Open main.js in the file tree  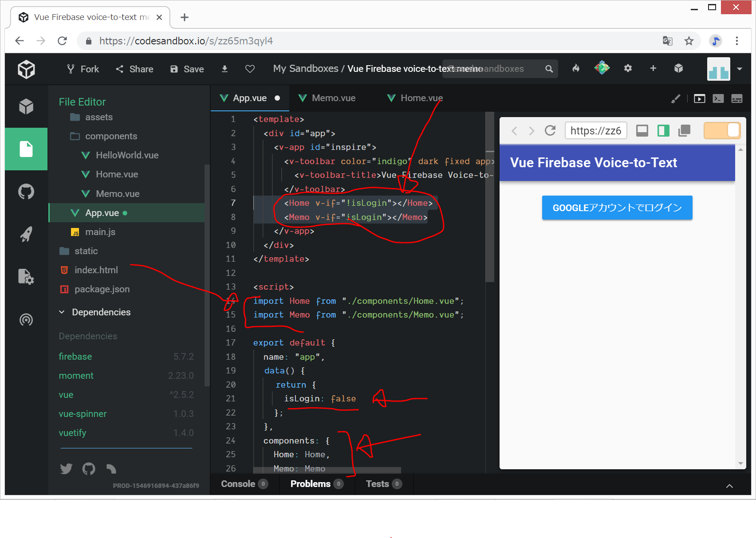point(100,232)
